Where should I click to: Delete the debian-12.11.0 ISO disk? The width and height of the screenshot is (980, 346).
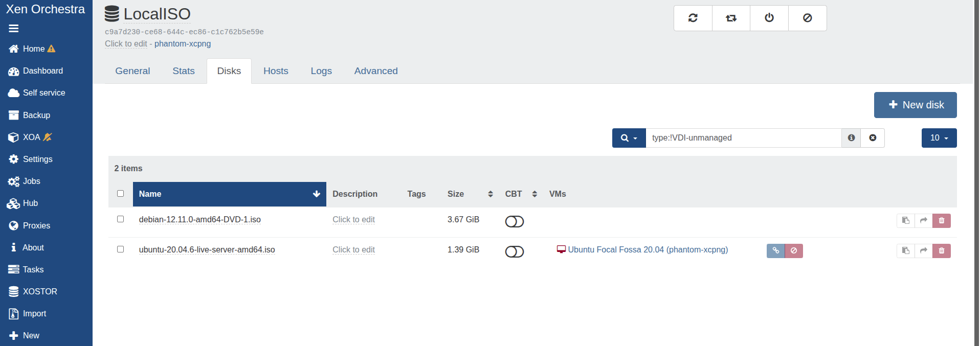(941, 221)
